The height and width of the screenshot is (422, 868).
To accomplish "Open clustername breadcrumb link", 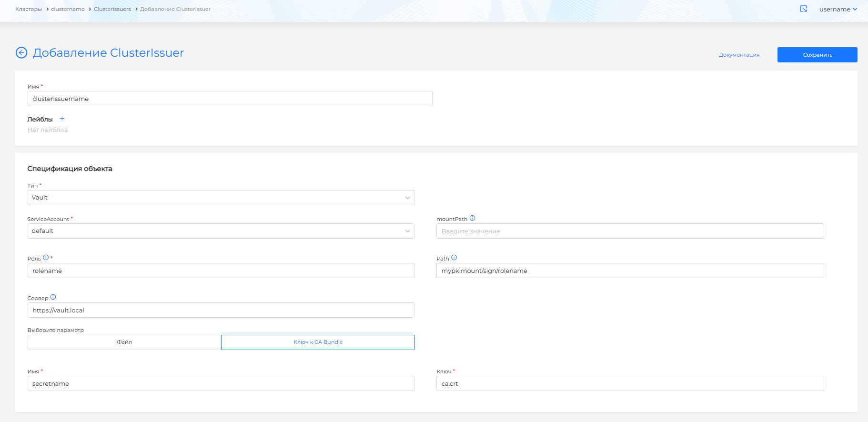I will [68, 9].
